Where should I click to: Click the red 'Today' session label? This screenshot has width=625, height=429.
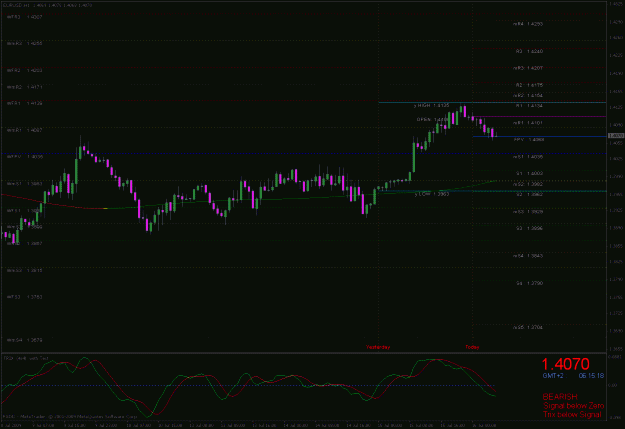(472, 347)
